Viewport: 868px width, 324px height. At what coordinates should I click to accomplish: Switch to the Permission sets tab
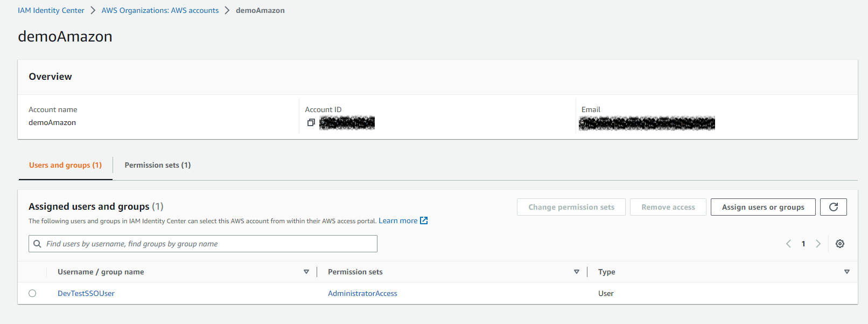point(157,165)
